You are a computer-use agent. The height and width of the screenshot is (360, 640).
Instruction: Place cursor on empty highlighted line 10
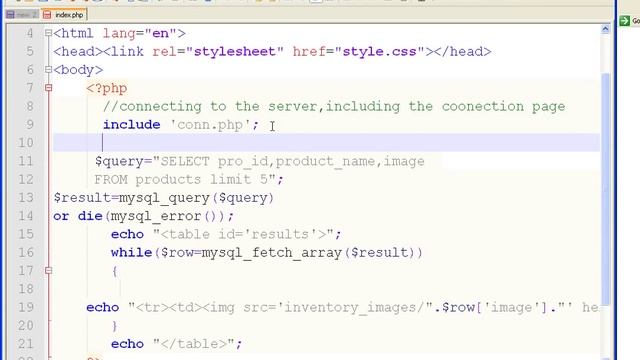pyautogui.click(x=327, y=143)
